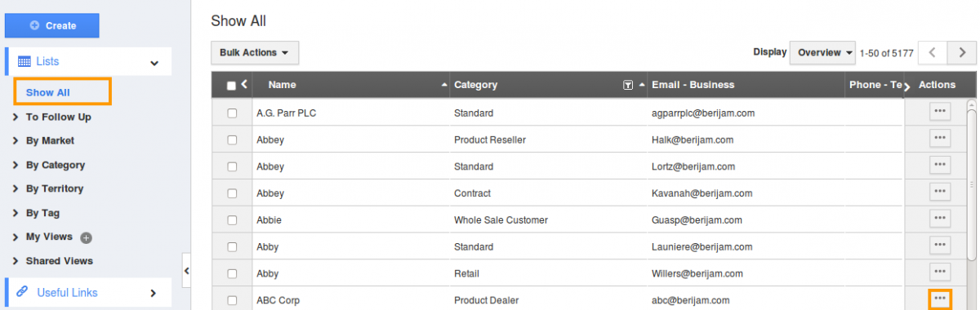
Task: Open the Display Overview dropdown
Action: click(x=822, y=53)
